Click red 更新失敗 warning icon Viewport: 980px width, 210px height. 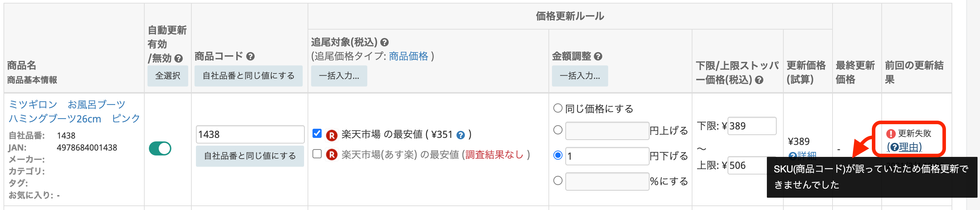point(890,134)
